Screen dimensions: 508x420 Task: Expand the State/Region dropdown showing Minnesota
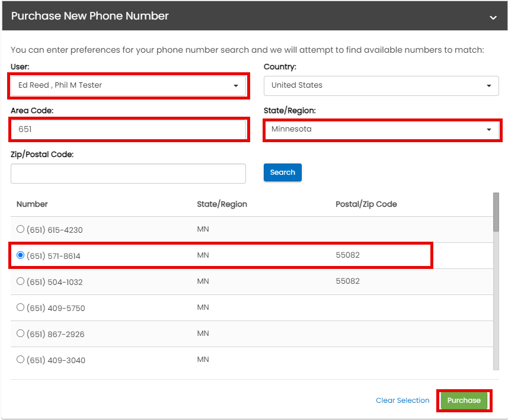tap(381, 130)
